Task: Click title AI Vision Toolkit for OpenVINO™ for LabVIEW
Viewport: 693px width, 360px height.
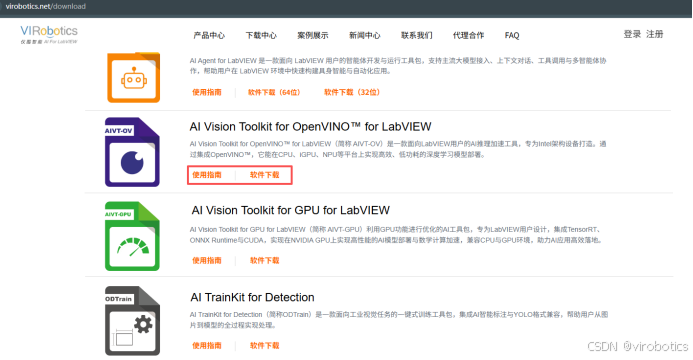Action: click(x=310, y=127)
